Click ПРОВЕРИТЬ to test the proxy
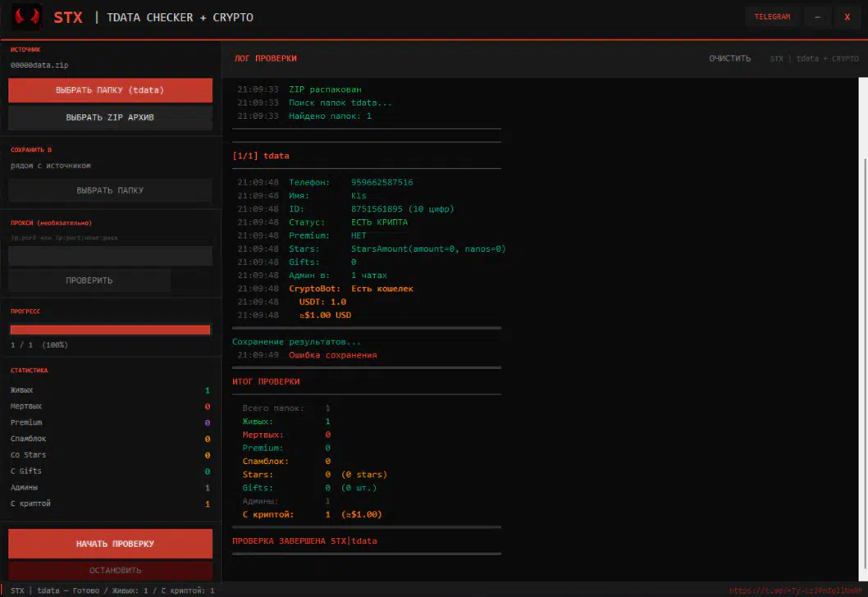This screenshot has height=597, width=868. click(x=89, y=280)
